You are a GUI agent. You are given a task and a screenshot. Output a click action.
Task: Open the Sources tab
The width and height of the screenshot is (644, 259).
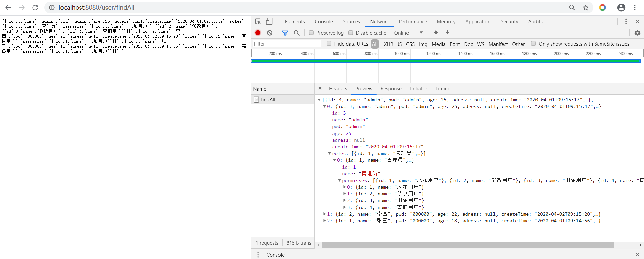351,22
